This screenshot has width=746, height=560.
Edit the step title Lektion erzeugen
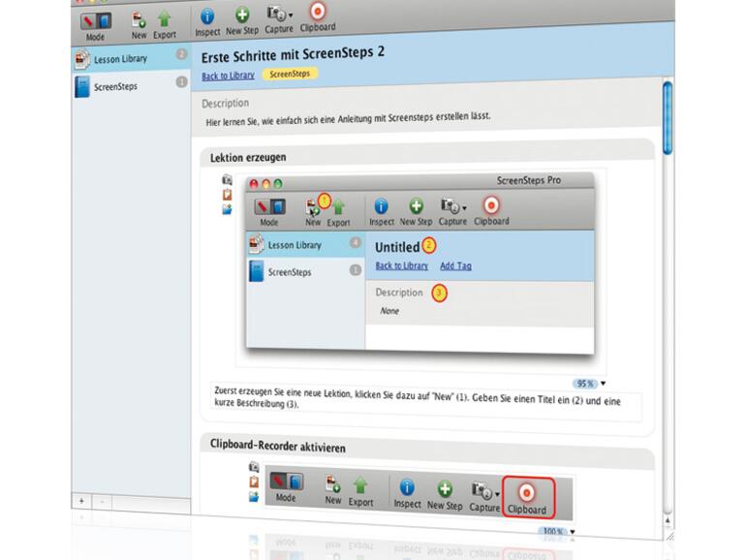pos(248,158)
